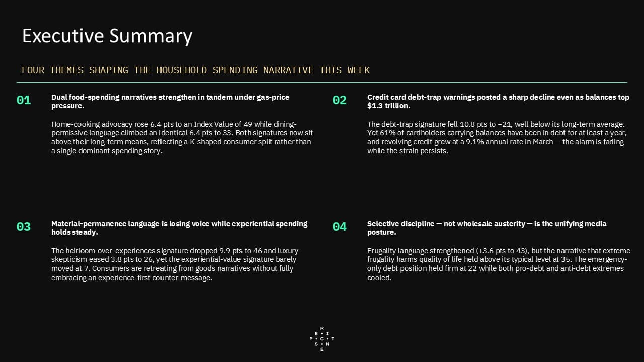Select the home-cooking advocacy paragraph
This screenshot has width=644, height=362.
(182, 137)
